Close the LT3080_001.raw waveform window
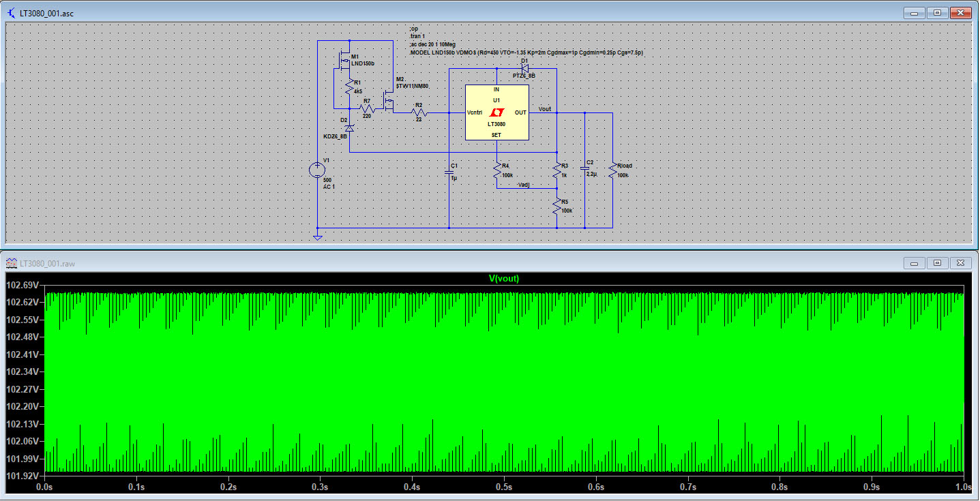The image size is (980, 501). (960, 262)
